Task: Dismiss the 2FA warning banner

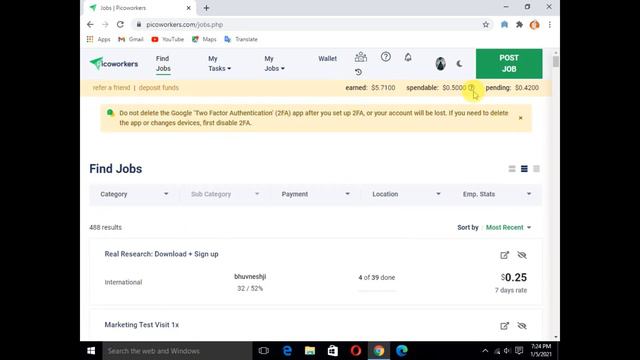Action: click(x=520, y=118)
